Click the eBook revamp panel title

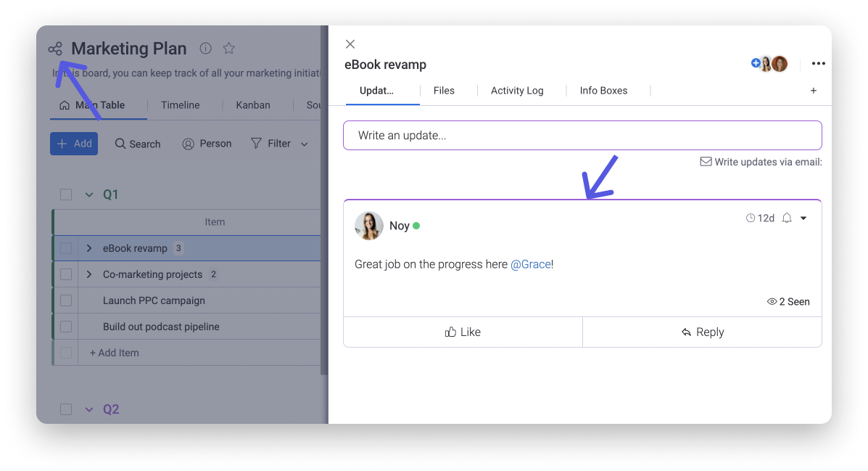click(x=385, y=65)
